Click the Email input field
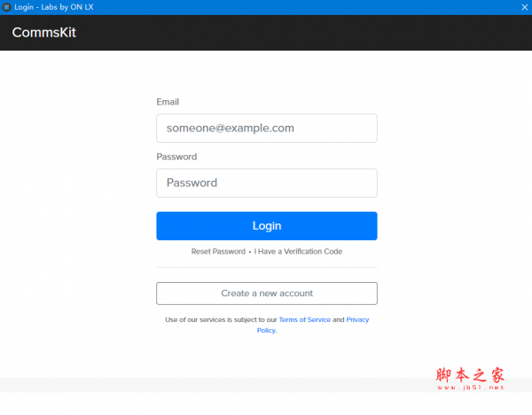 click(x=267, y=129)
